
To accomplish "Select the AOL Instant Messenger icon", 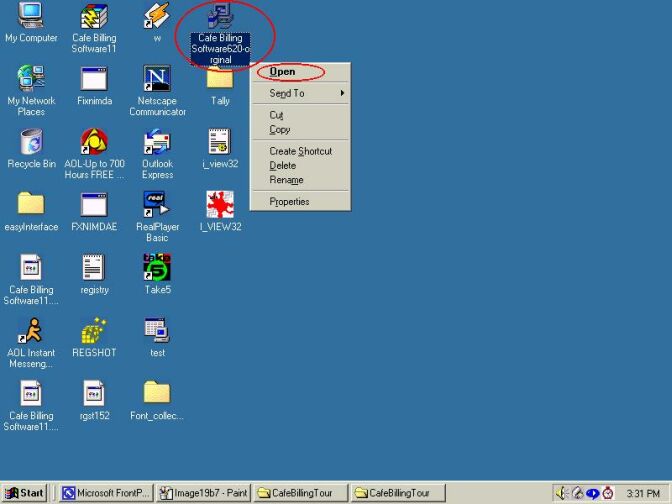I will pyautogui.click(x=31, y=331).
